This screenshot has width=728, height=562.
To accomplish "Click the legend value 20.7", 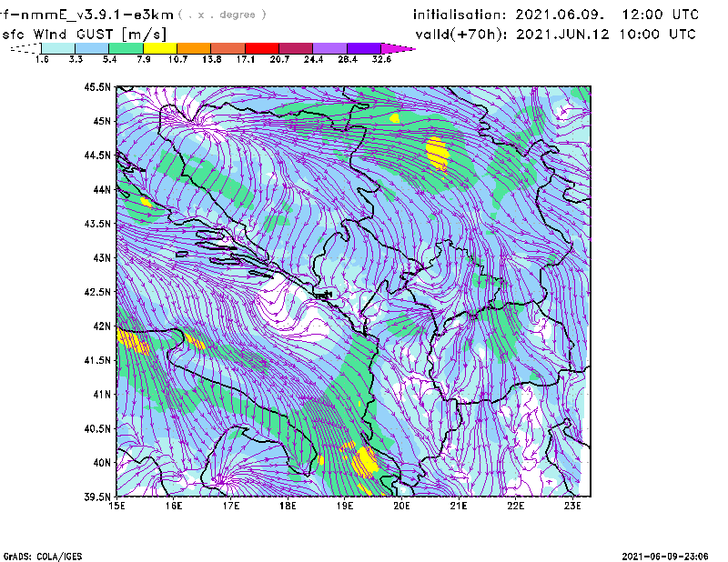I will [x=279, y=59].
